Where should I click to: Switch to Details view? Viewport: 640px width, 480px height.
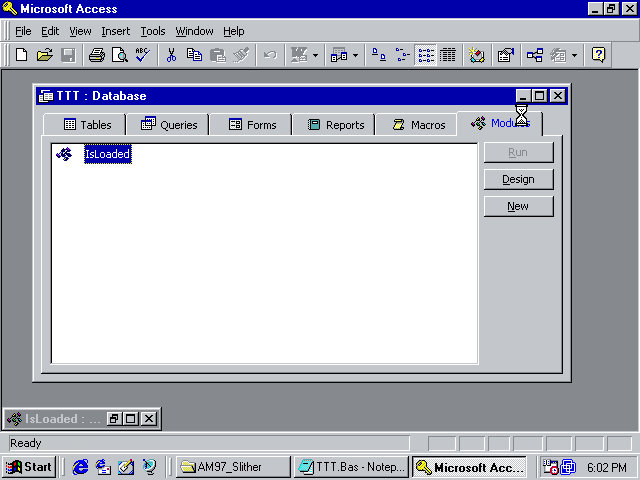point(448,55)
